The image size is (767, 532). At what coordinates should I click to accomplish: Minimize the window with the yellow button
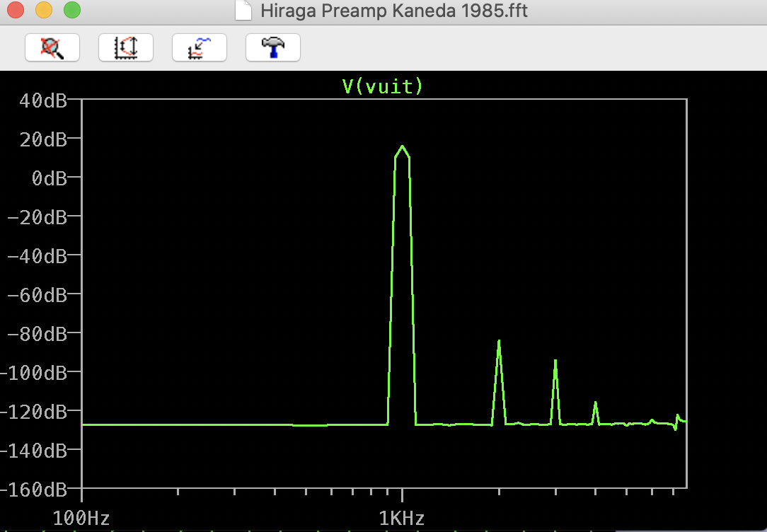44,10
